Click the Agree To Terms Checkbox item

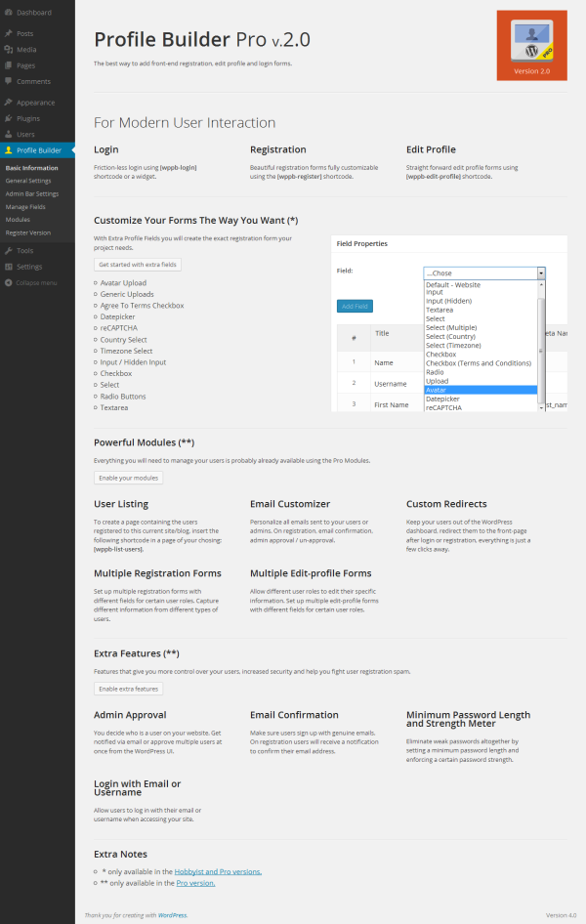coord(142,306)
